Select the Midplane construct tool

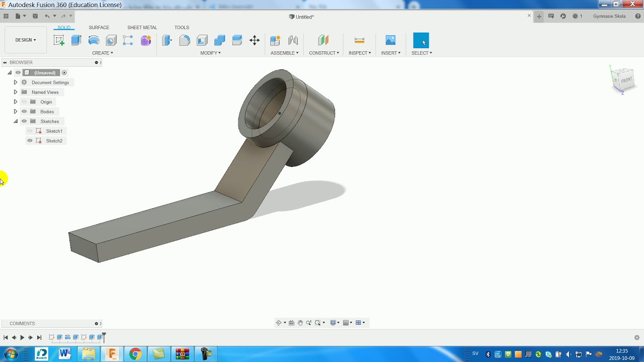click(x=324, y=40)
